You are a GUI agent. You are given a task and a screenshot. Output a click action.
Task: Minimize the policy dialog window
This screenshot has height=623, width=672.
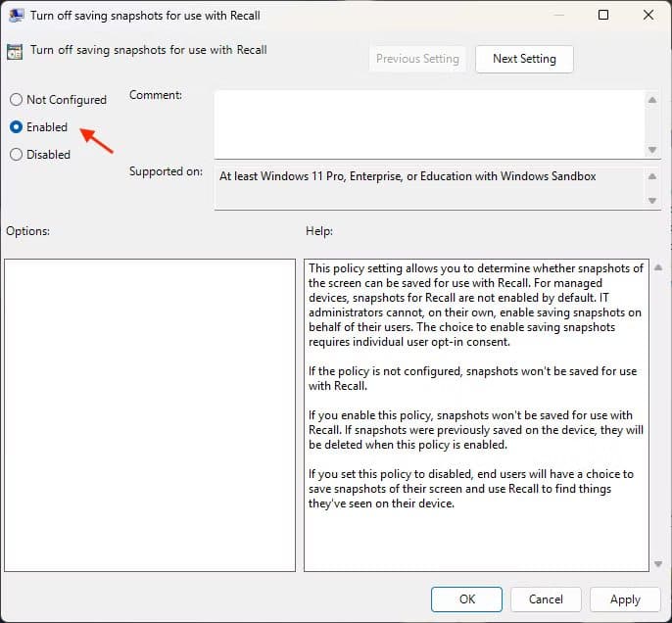pyautogui.click(x=558, y=15)
